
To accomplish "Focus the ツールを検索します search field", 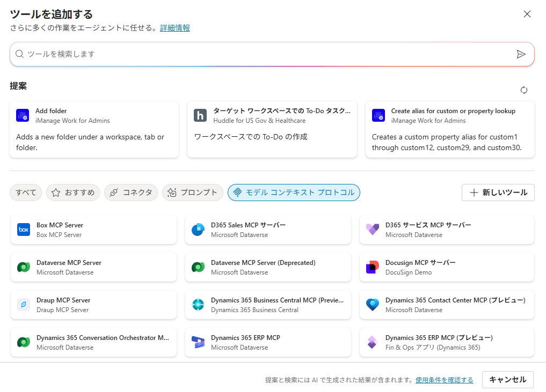I will tap(272, 54).
